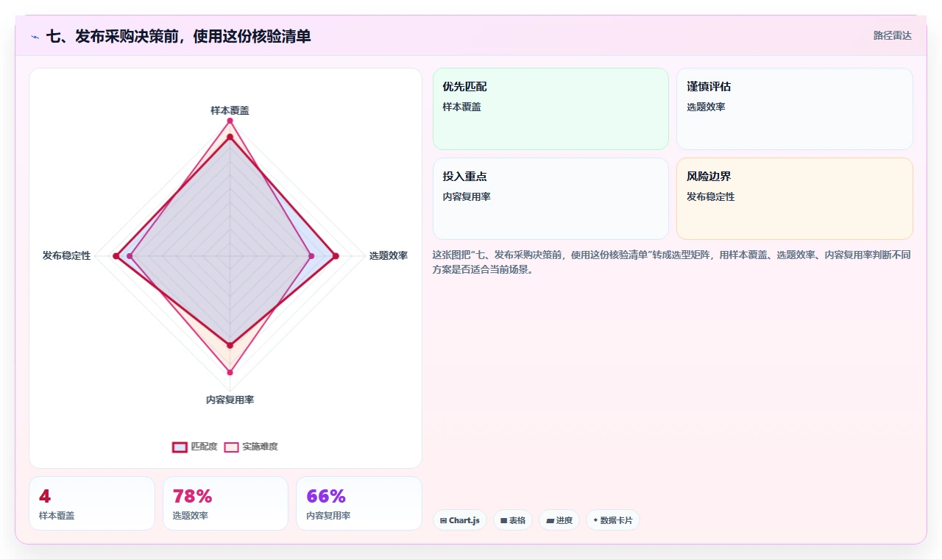
Task: Click the 路径雷达 label in the header
Action: (892, 35)
